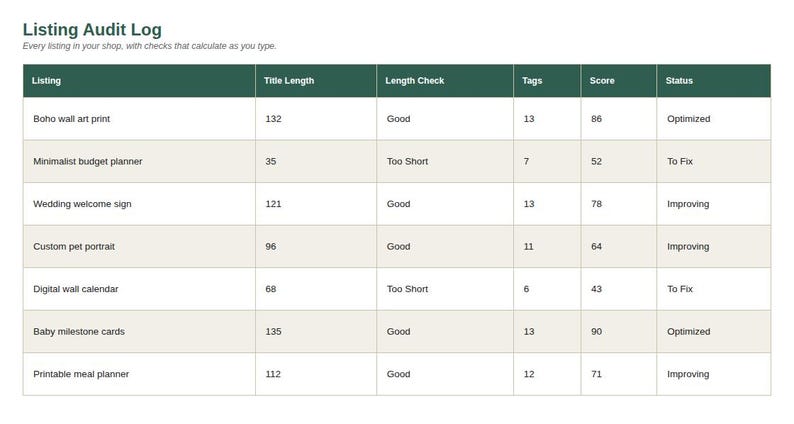The height and width of the screenshot is (424, 794).
Task: Select the Baby milestone cards cell
Action: tap(139, 332)
